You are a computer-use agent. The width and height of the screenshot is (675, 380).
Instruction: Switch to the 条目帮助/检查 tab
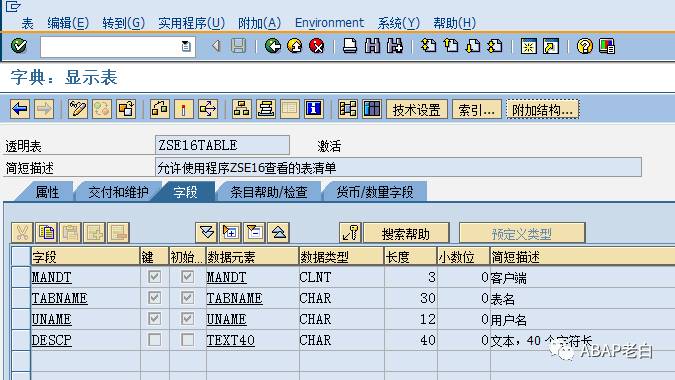pos(269,192)
